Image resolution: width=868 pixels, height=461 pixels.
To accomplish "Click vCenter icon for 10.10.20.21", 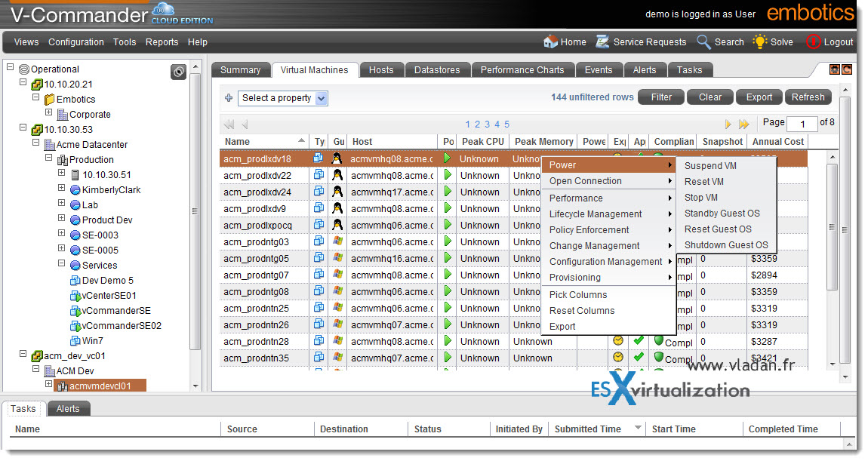I will tap(37, 84).
